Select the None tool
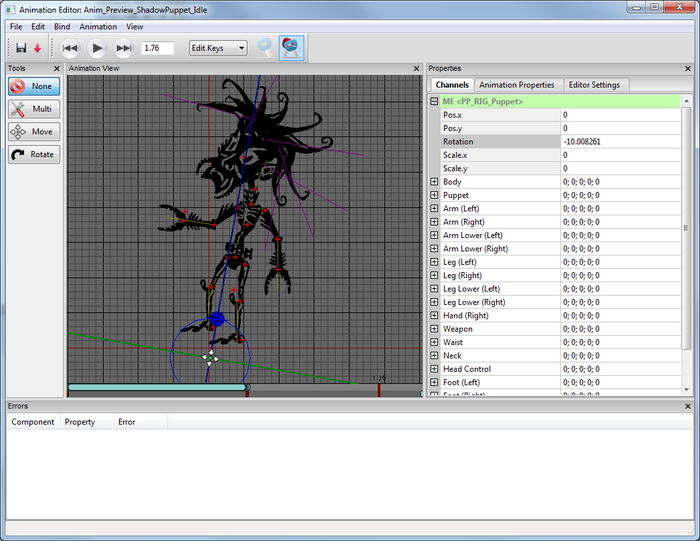700x541 pixels. [34, 86]
